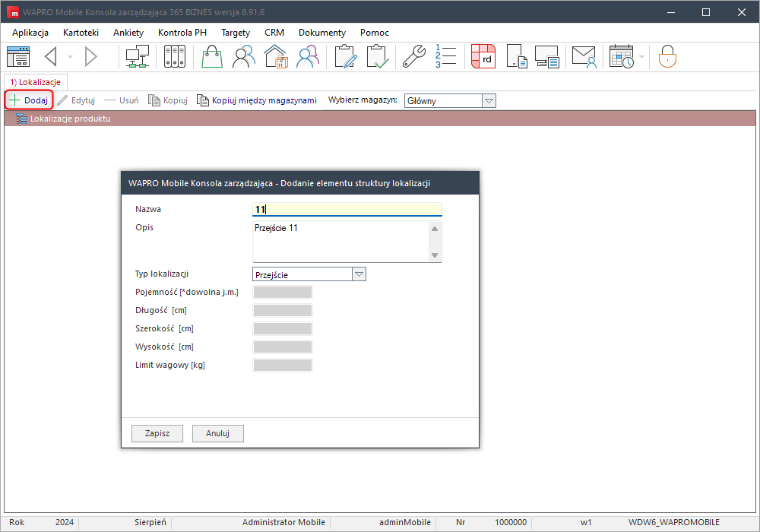Open the numbered list icon
Image resolution: width=760 pixels, height=532 pixels.
click(x=445, y=57)
